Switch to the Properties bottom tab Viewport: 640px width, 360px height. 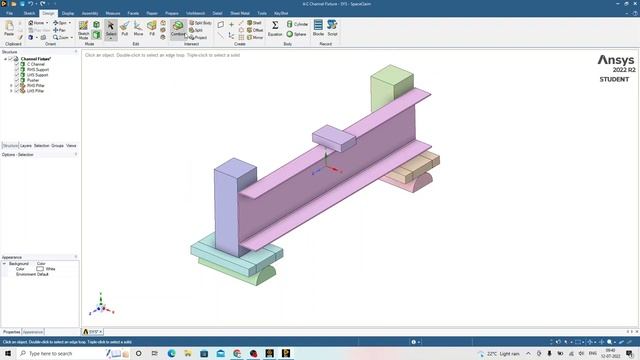pos(11,332)
